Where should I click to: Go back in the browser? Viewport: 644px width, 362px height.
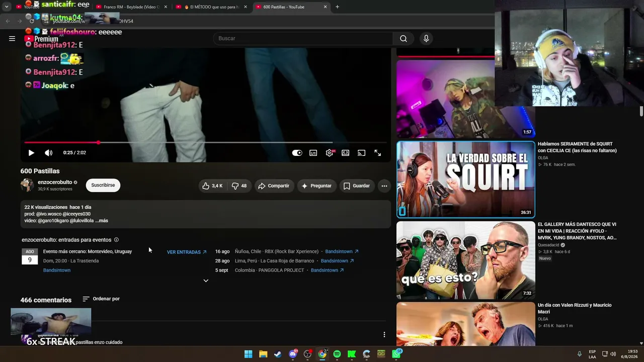[8, 21]
